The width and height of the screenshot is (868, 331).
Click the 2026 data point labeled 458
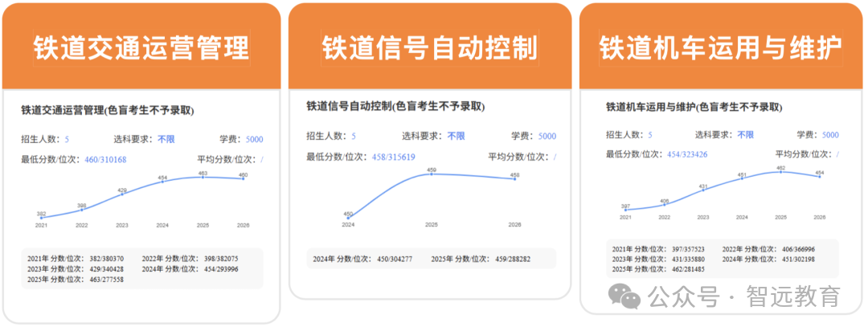pos(515,179)
